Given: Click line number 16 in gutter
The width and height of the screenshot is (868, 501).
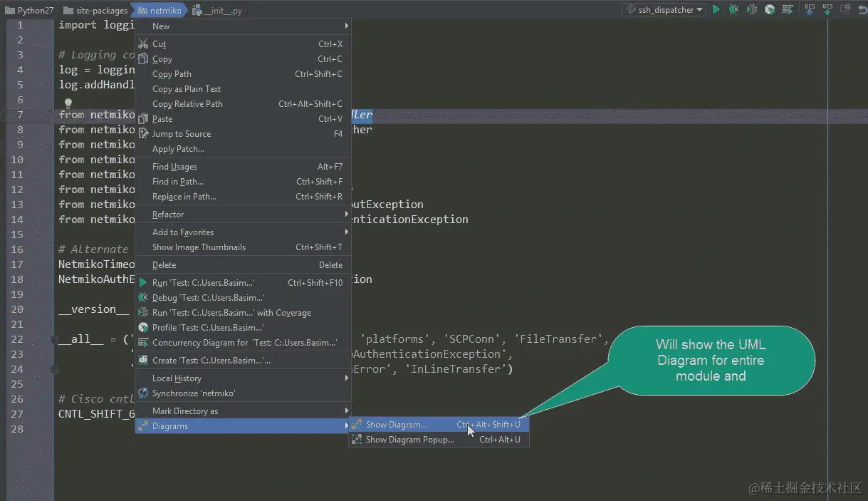Looking at the screenshot, I should click(x=17, y=249).
